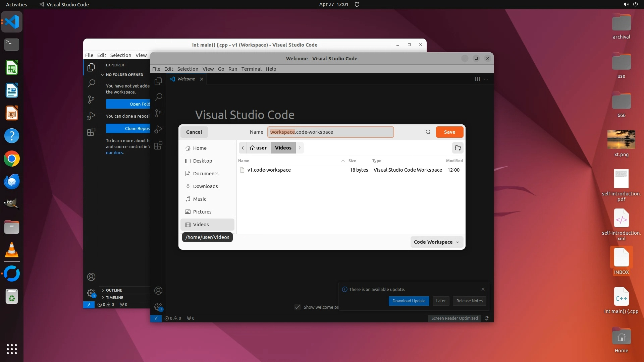This screenshot has width=644, height=362.
Task: Click the split editor right icon
Action: [477, 79]
